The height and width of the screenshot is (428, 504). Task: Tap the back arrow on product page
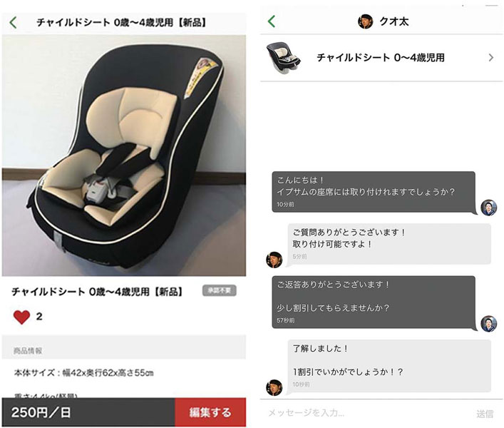coord(13,23)
